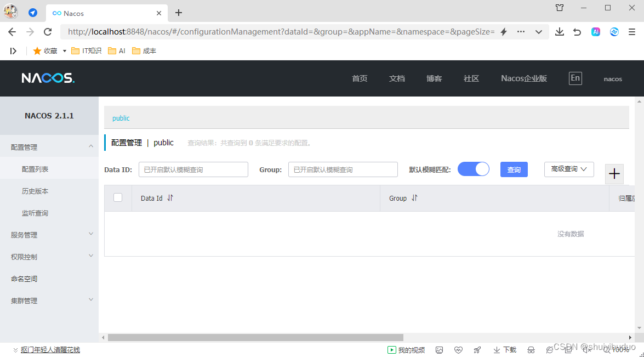Reload the Nacos page
The width and height of the screenshot is (644, 357).
48,32
